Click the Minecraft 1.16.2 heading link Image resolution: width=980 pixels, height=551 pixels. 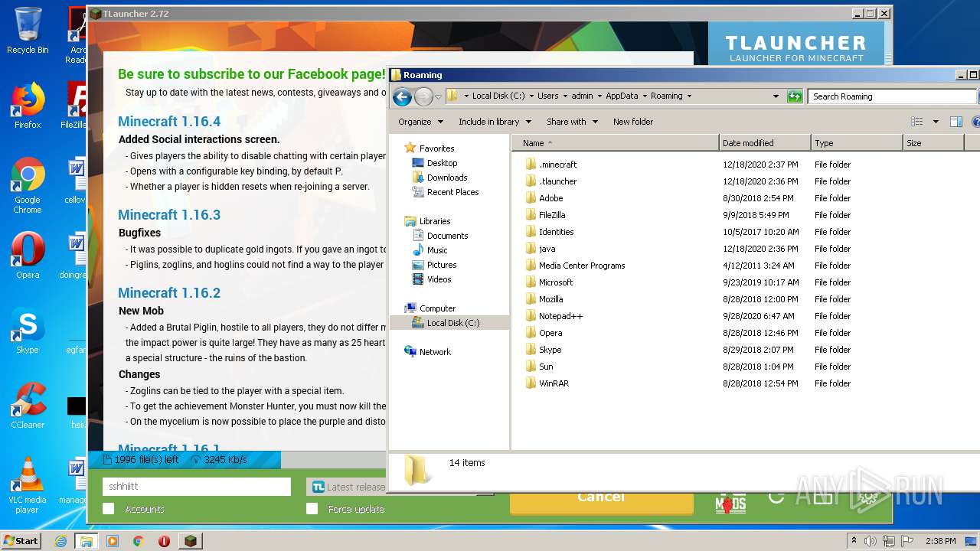pos(169,293)
